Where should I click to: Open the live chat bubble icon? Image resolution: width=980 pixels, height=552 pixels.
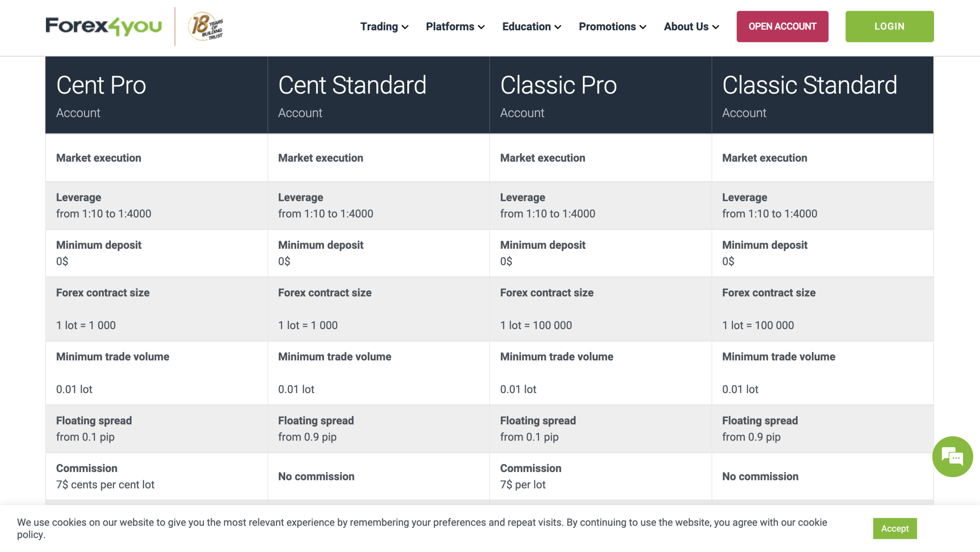tap(952, 456)
